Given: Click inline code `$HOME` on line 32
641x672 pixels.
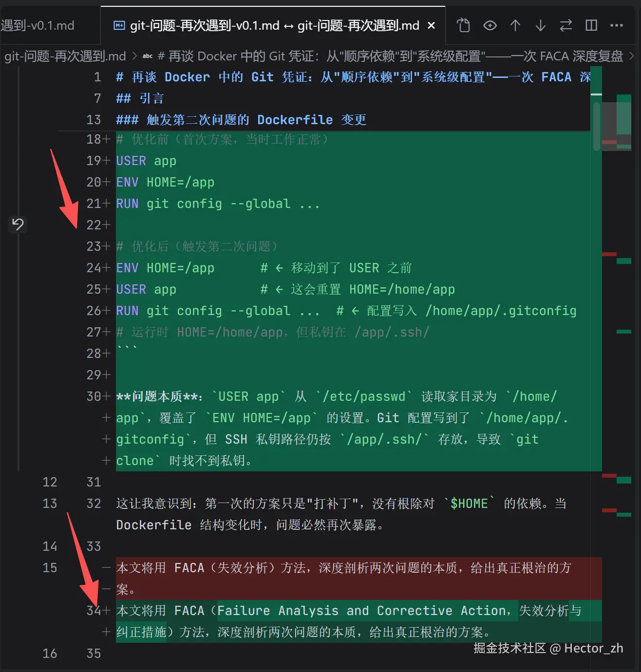Looking at the screenshot, I should point(469,504).
